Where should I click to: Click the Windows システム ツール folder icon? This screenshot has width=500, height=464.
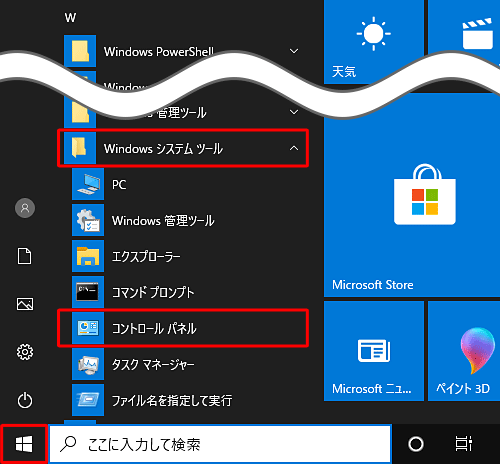click(x=80, y=148)
